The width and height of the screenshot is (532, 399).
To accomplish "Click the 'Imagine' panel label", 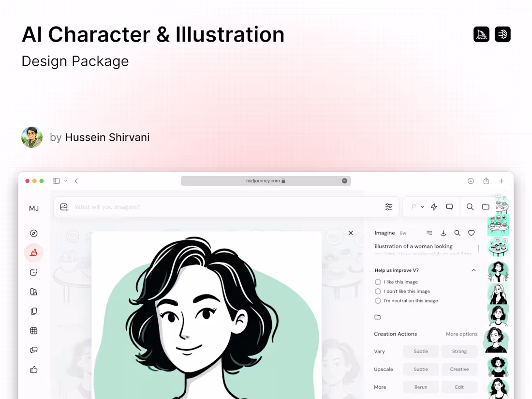I will click(x=385, y=233).
